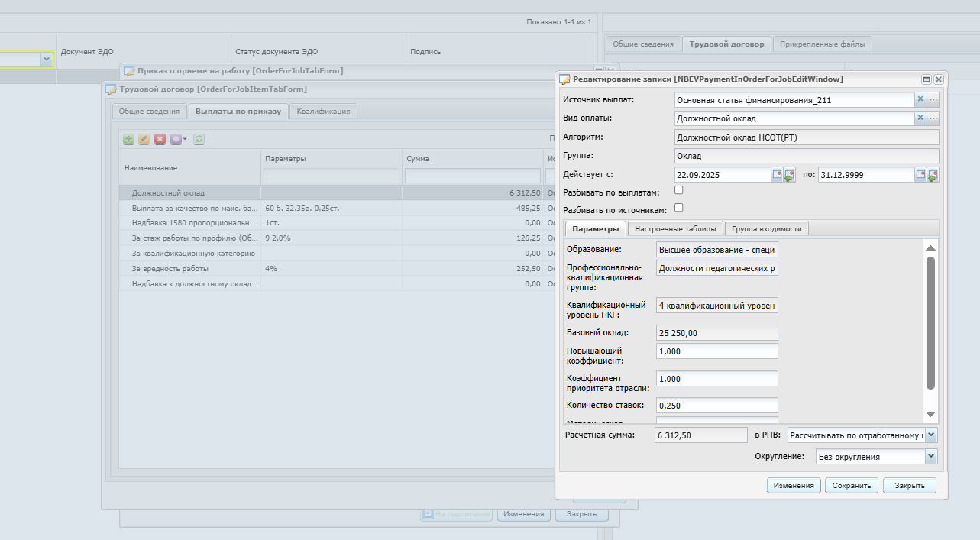This screenshot has width=980, height=540.
Task: Click green arrow icon beside the по date
Action: tap(933, 175)
